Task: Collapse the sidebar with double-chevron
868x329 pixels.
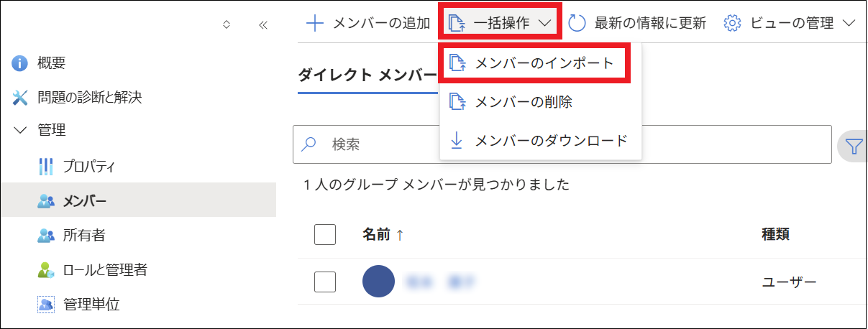Action: (x=262, y=24)
